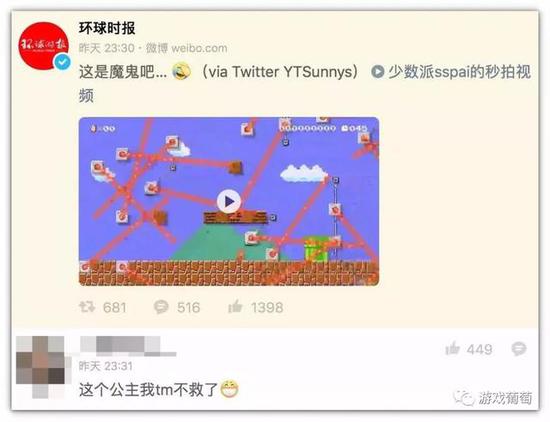Click the repost count 681
The image size is (550, 422).
tap(115, 308)
